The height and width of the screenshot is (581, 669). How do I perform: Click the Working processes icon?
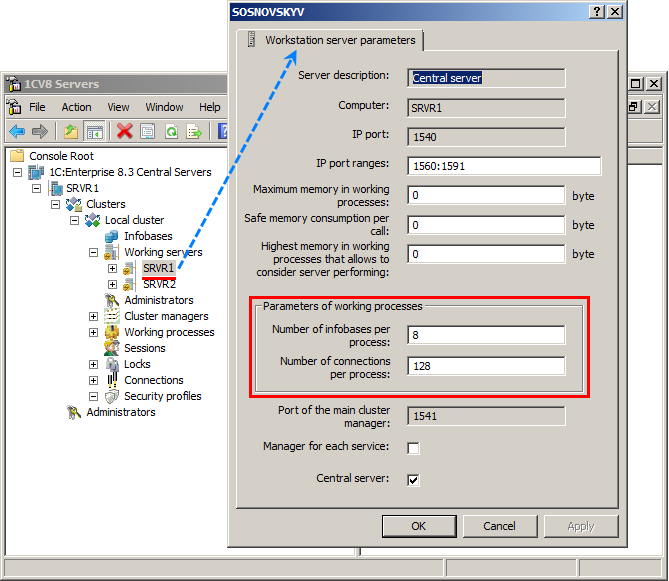pos(112,332)
